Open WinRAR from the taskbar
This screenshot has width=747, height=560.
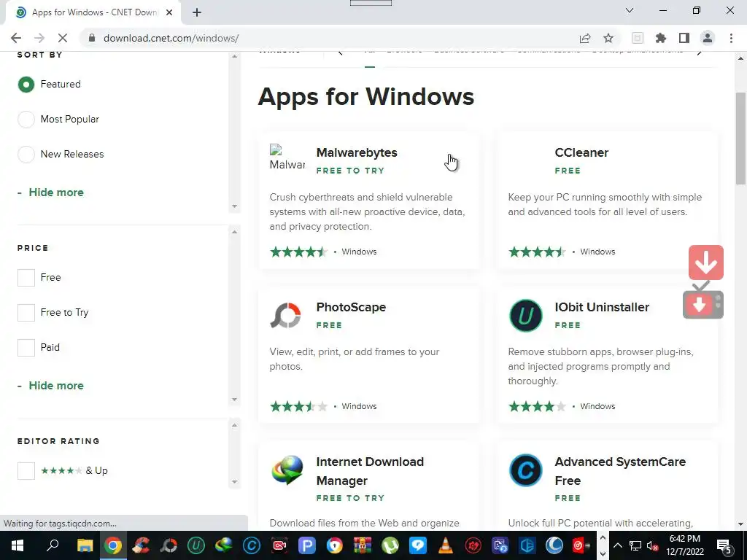click(363, 545)
